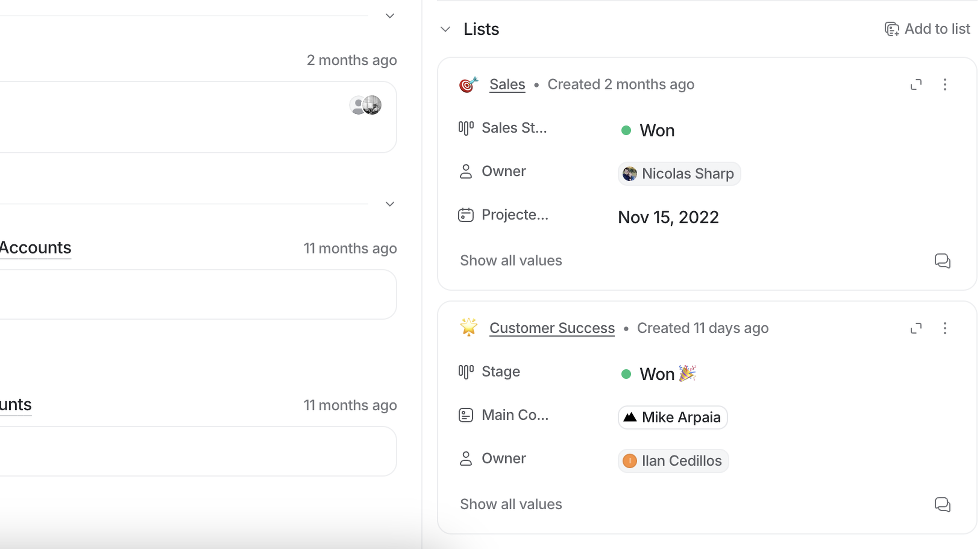Open comments on Customer Success card
Viewport: 980px width, 549px height.
pyautogui.click(x=942, y=505)
